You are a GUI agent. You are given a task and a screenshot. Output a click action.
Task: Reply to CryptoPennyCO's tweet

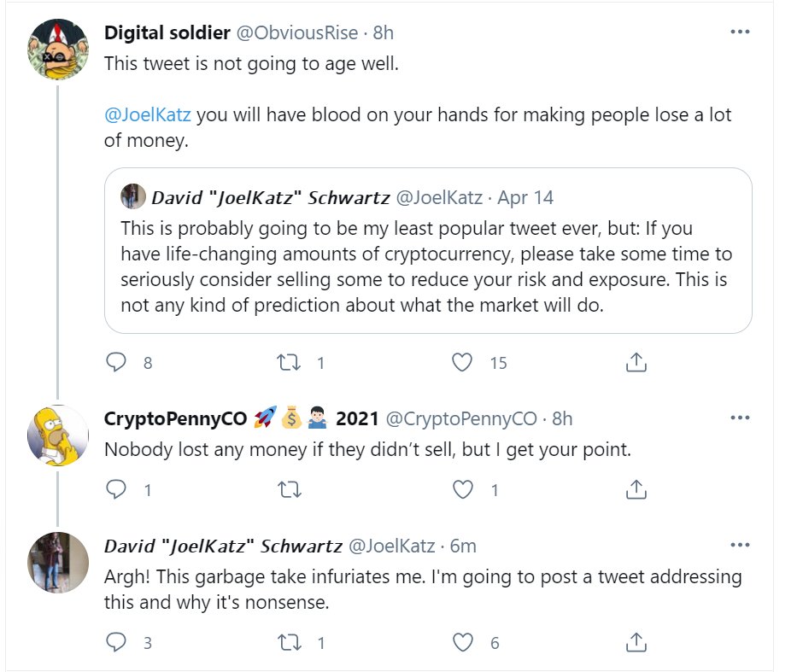(x=116, y=489)
